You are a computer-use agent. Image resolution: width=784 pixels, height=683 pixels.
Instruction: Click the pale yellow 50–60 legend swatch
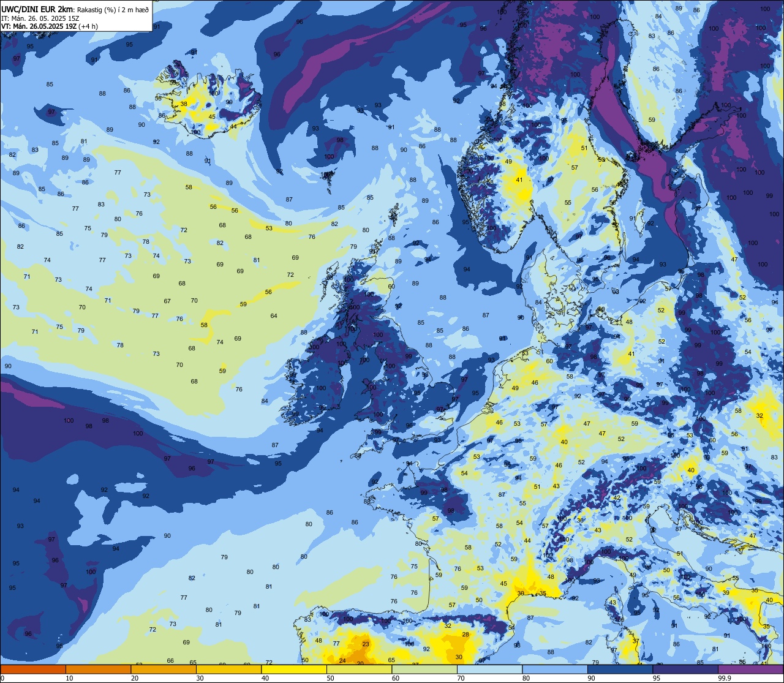[359, 669]
